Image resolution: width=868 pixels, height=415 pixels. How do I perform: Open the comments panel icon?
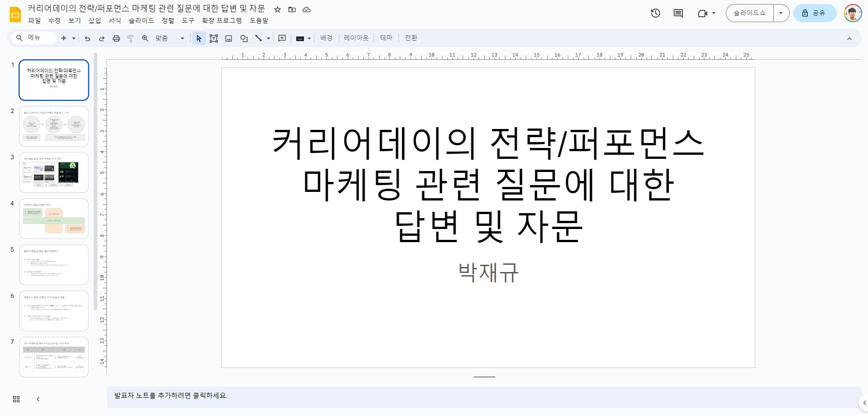tap(678, 13)
